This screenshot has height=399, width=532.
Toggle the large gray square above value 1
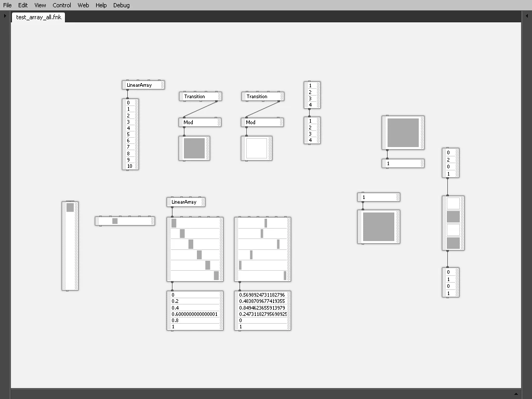(403, 132)
